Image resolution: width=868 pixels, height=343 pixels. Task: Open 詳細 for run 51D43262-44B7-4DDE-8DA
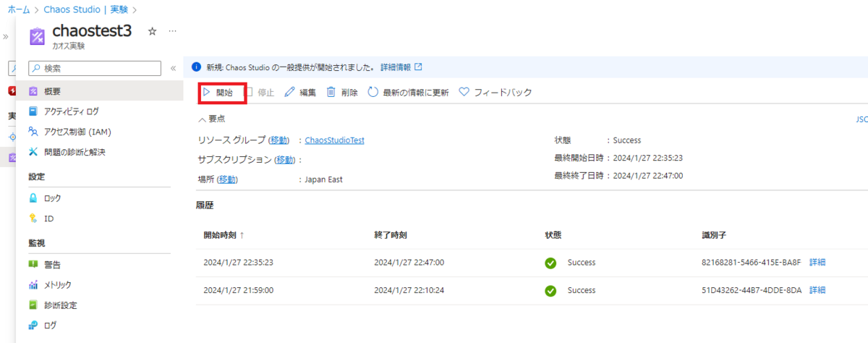click(x=817, y=290)
